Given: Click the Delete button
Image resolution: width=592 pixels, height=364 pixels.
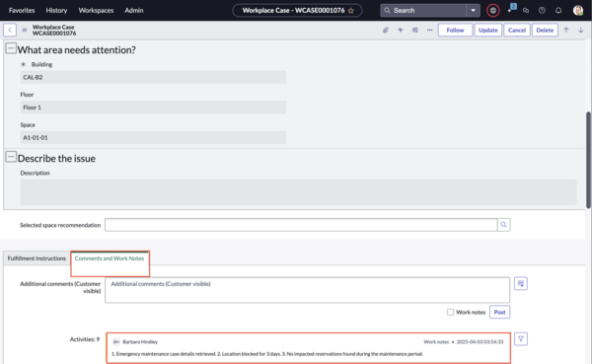Looking at the screenshot, I should [x=545, y=30].
